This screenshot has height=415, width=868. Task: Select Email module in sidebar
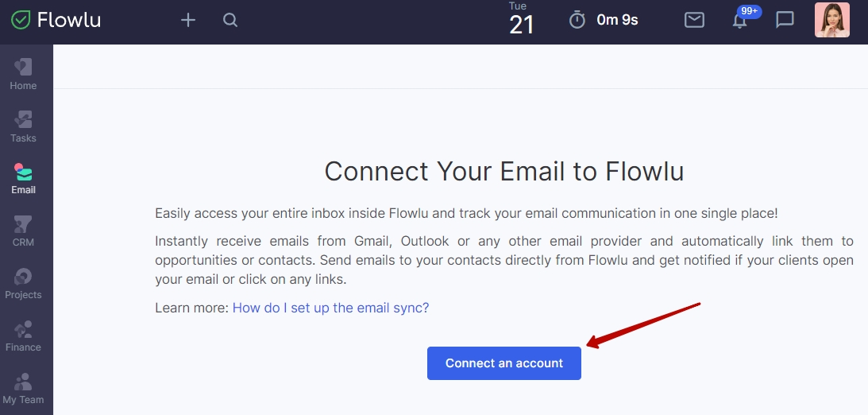click(23, 179)
